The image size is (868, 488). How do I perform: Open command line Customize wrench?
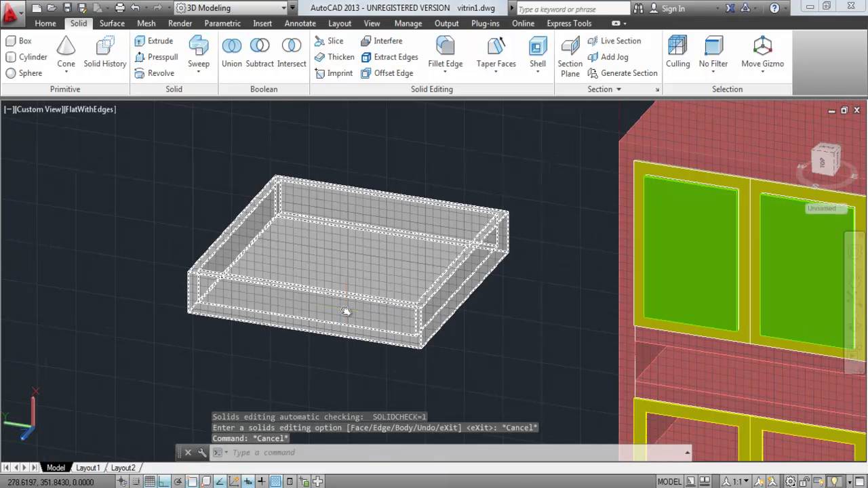click(x=202, y=453)
